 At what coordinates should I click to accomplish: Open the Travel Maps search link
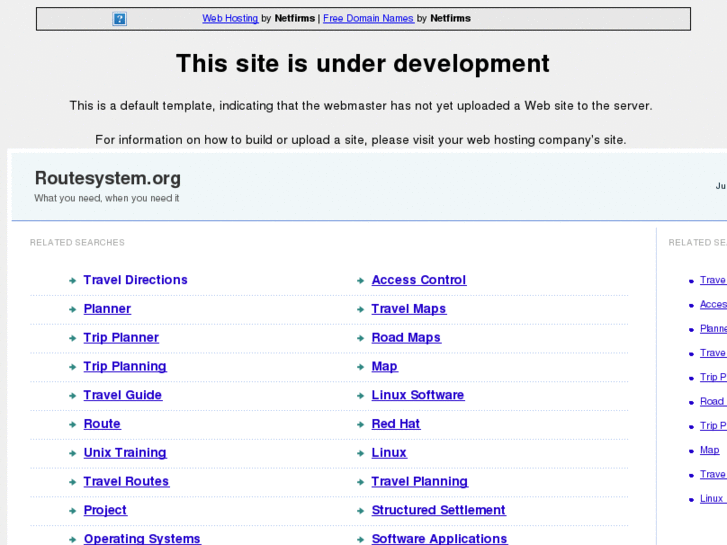(408, 308)
